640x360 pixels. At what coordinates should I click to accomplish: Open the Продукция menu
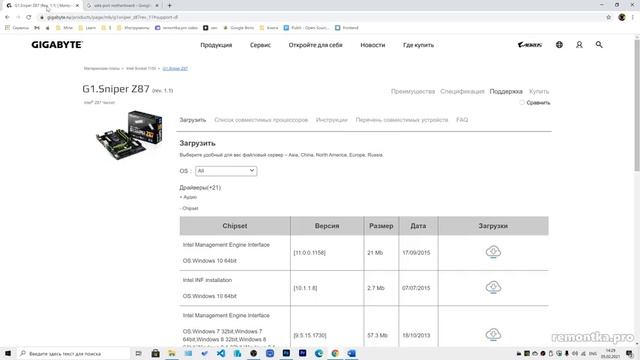click(216, 45)
